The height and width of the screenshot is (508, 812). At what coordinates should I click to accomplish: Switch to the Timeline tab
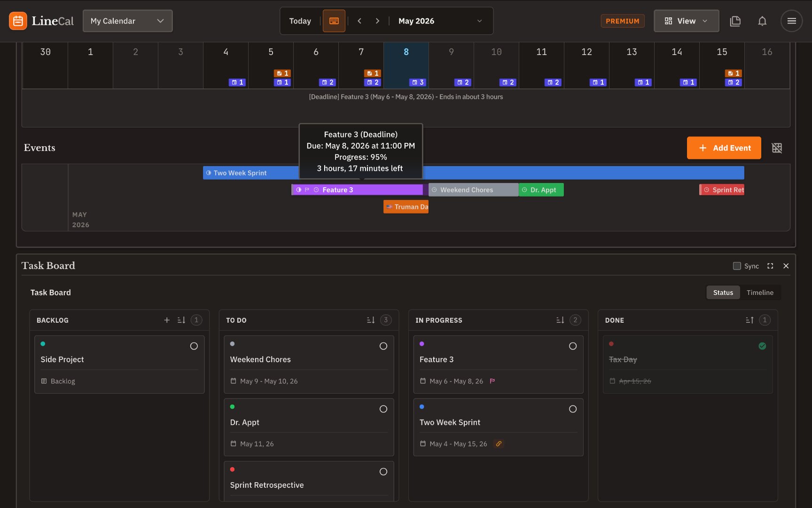coord(760,293)
